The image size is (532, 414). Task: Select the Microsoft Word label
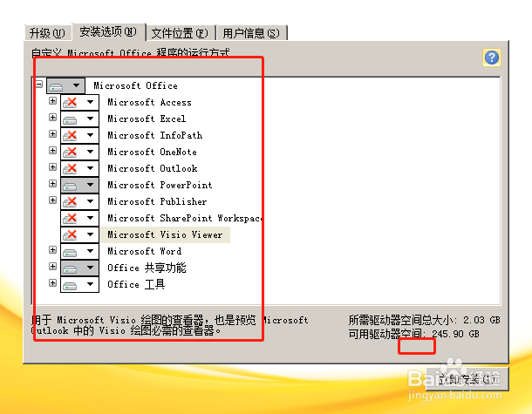(144, 251)
